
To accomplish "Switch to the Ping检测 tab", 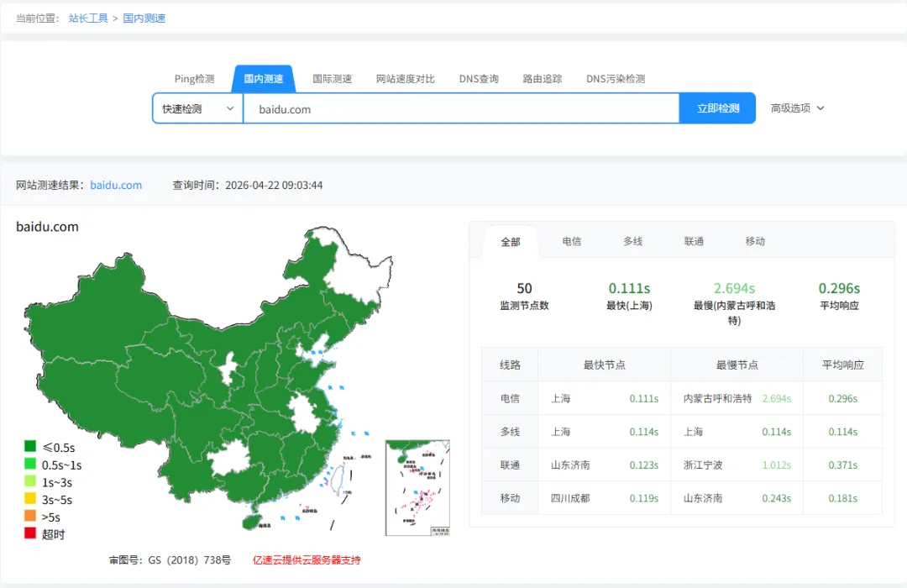I will [x=194, y=79].
